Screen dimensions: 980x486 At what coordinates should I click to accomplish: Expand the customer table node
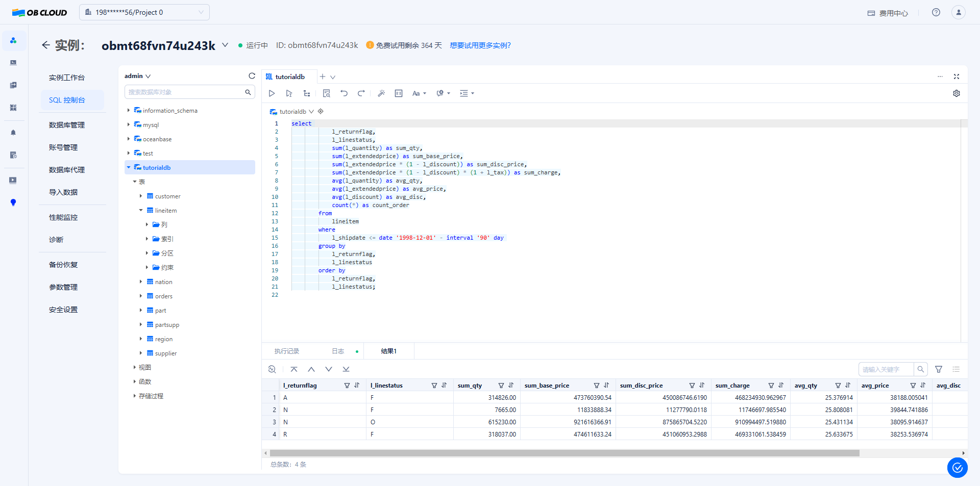click(x=141, y=196)
